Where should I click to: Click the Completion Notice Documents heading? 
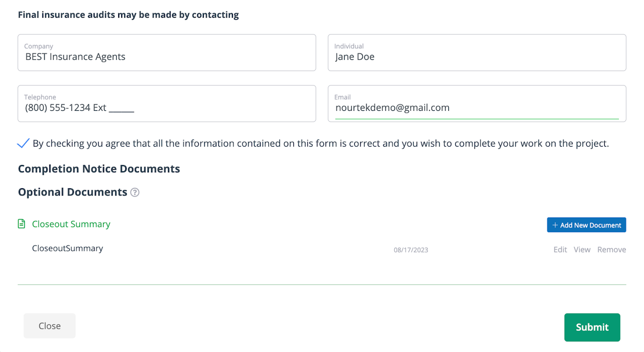(x=99, y=169)
